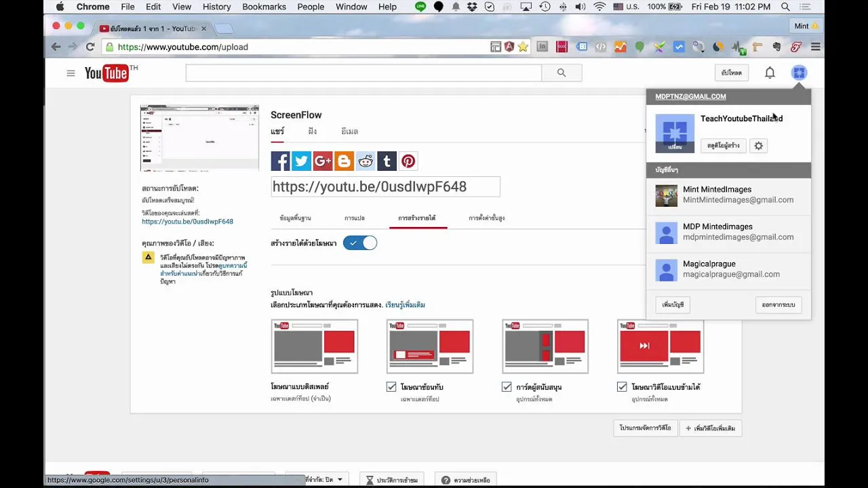Share video on Reddit
This screenshot has width=868, height=488.
tap(366, 161)
